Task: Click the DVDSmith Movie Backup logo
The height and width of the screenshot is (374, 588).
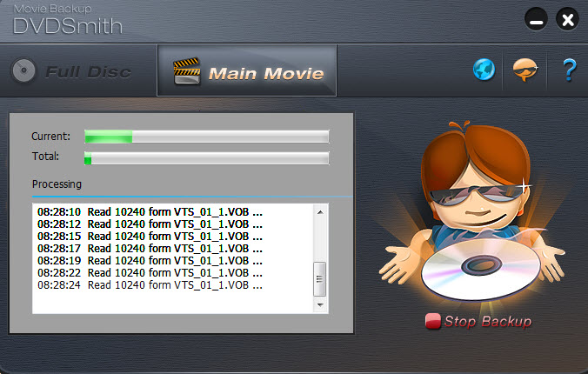Action: (x=68, y=19)
